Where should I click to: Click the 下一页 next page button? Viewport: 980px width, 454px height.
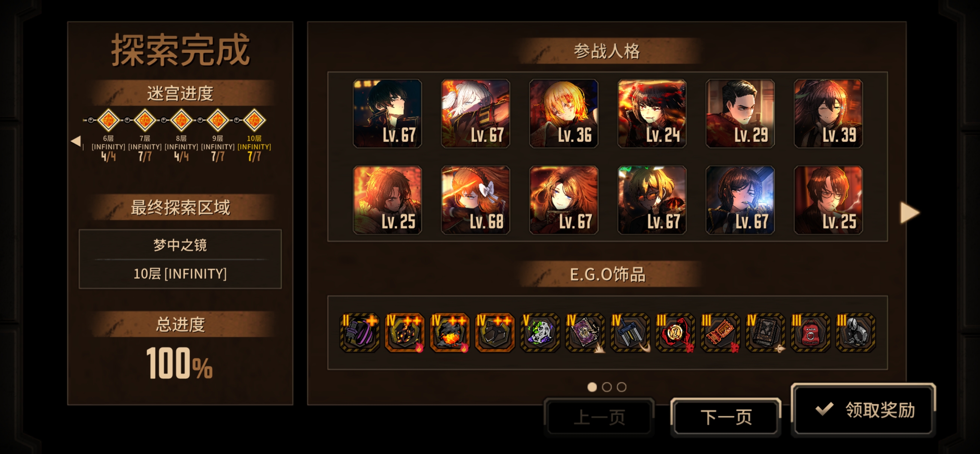(726, 416)
